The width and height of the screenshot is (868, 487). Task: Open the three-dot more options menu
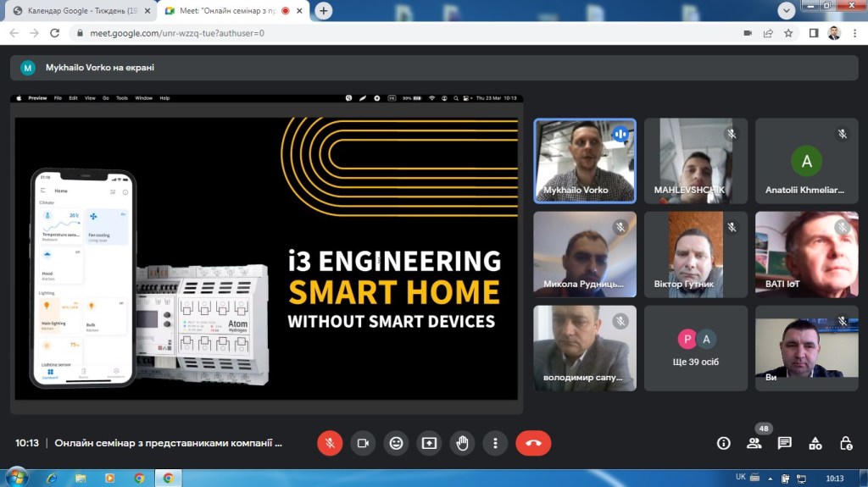(x=495, y=443)
